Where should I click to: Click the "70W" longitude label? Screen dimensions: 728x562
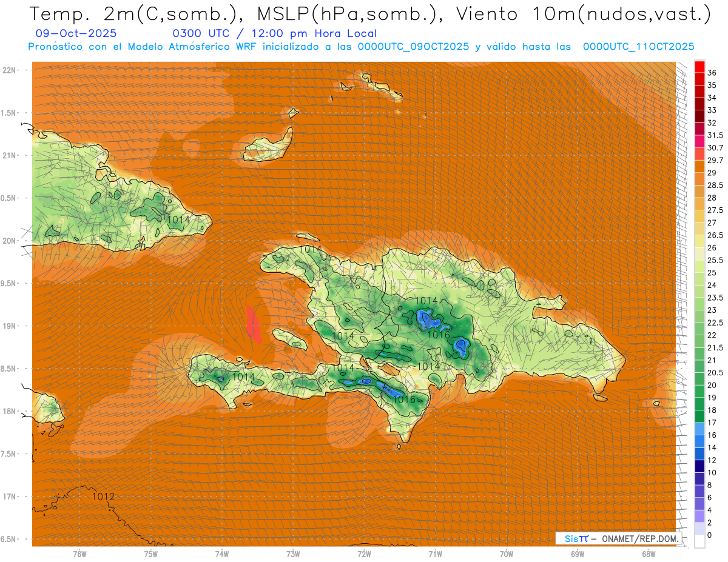(x=507, y=554)
